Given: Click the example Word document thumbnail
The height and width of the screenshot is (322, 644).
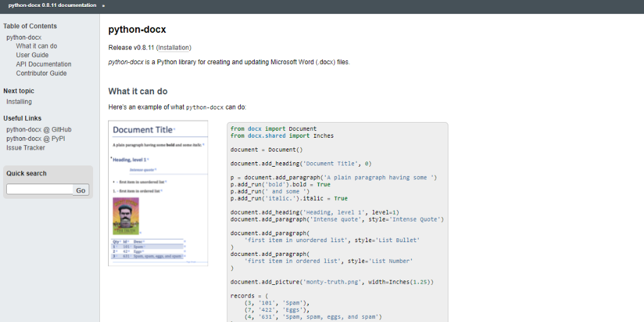Looking at the screenshot, I should (158, 193).
